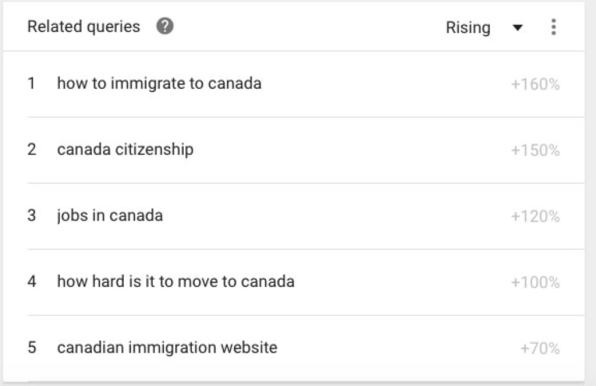Screen dimensions: 596x386
Task: Select rank number 2 in list
Action: (x=32, y=149)
